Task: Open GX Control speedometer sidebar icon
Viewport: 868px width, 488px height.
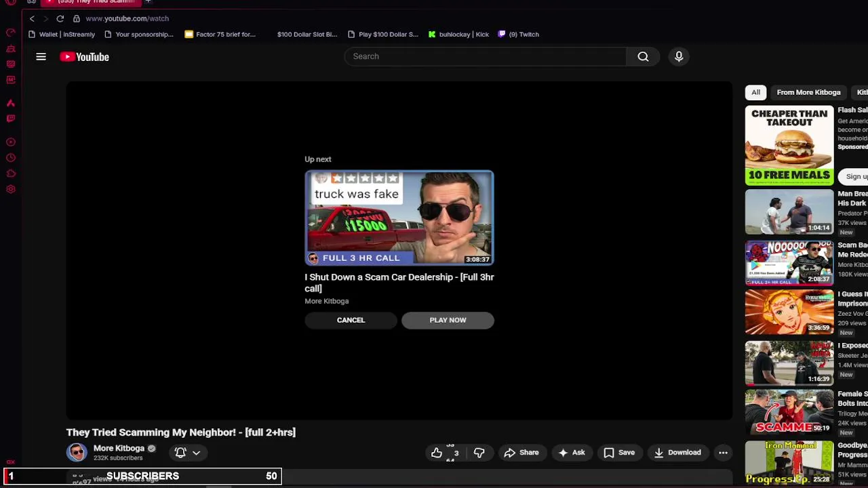Action: 10,33
